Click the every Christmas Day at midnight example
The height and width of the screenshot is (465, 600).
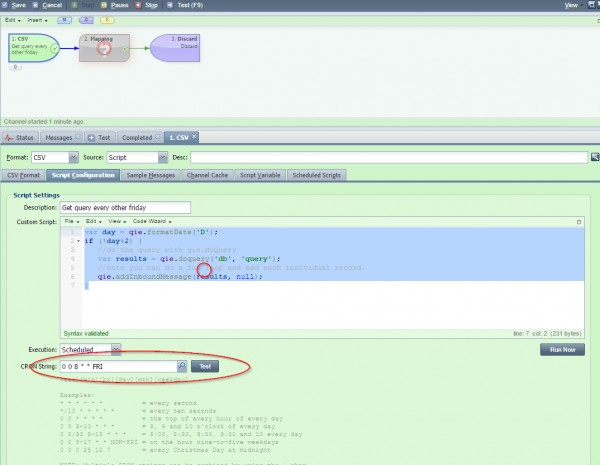pos(165,450)
